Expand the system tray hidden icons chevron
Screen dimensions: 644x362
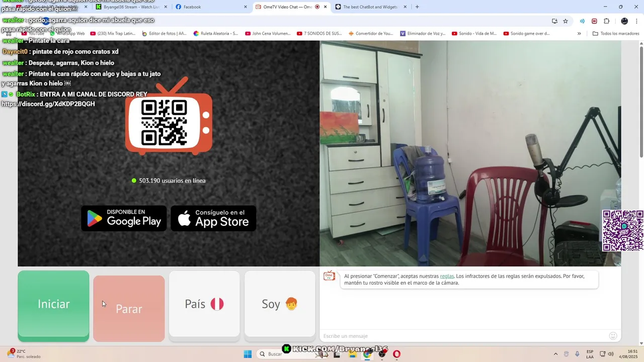tap(555, 354)
